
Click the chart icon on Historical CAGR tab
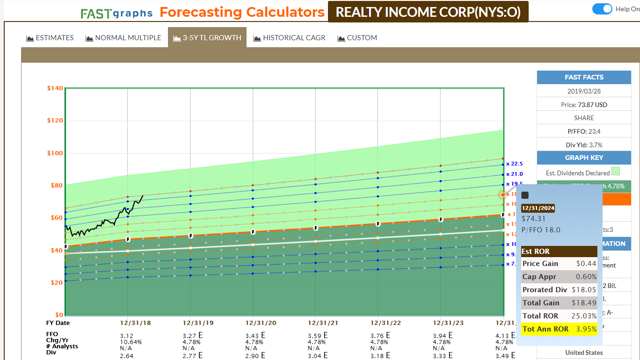click(x=257, y=38)
